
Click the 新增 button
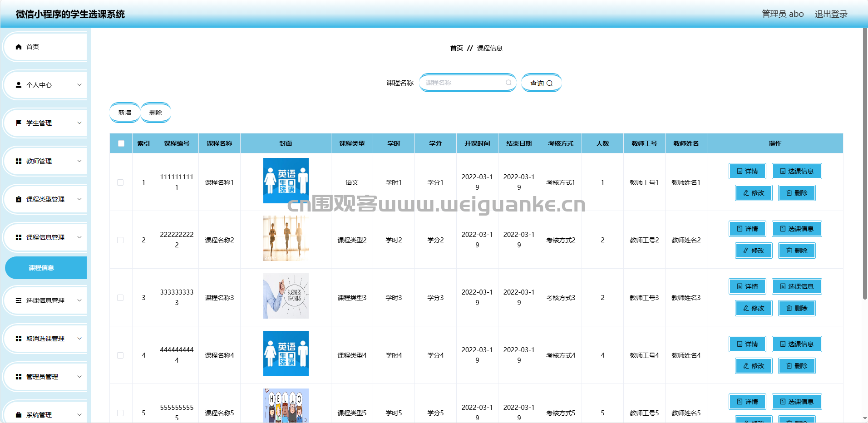pyautogui.click(x=125, y=113)
